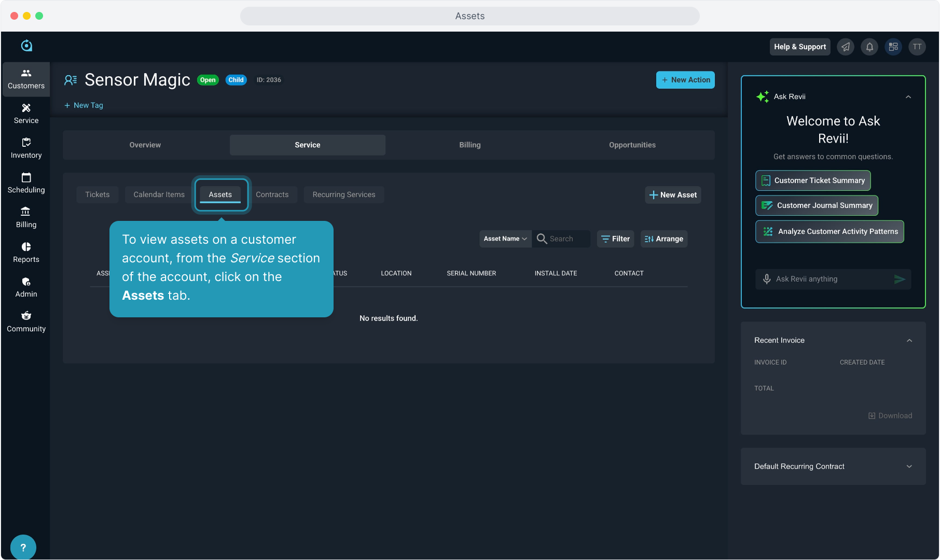
Task: Select the Contracts sub-tab
Action: click(x=272, y=195)
